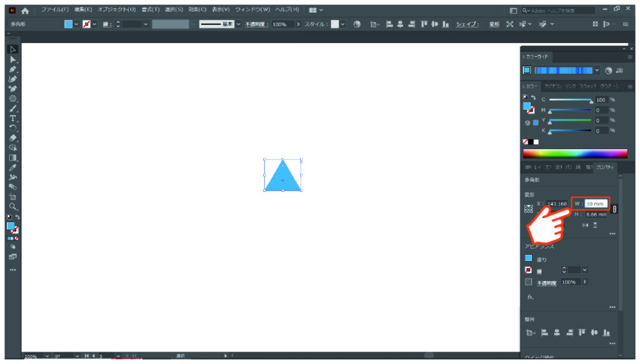
Task: Open the ウィンドウ(W) menu
Action: pos(252,9)
